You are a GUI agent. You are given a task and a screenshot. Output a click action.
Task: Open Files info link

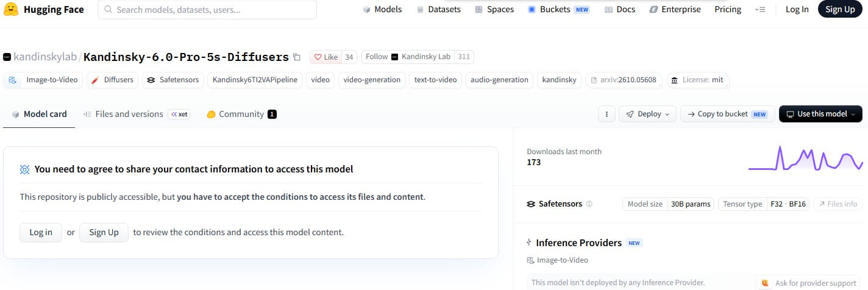point(838,204)
